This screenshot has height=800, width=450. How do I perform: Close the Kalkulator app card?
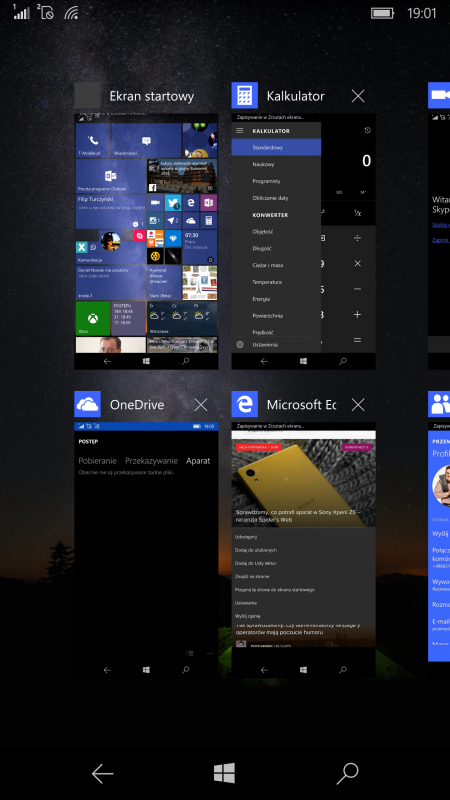[x=358, y=96]
